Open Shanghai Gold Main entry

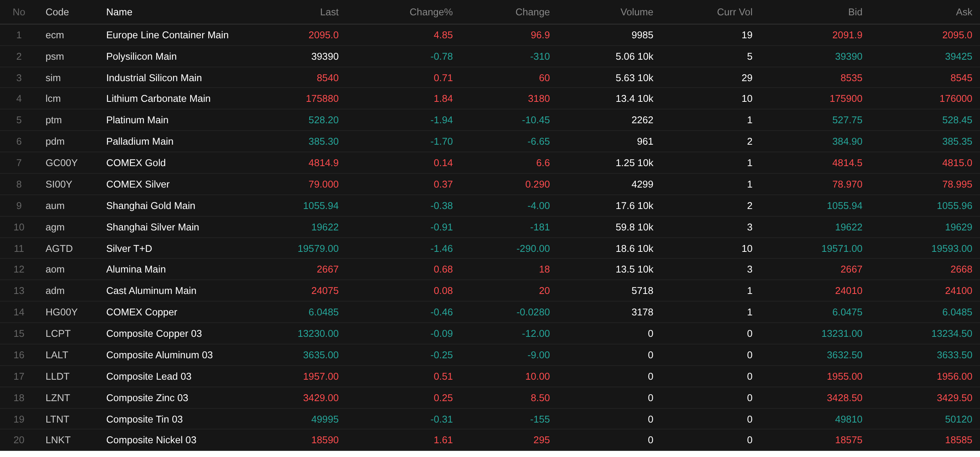tap(150, 206)
